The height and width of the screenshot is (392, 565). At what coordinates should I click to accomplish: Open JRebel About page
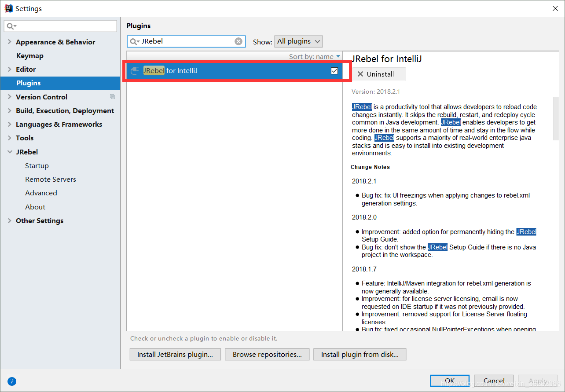pyautogui.click(x=35, y=207)
